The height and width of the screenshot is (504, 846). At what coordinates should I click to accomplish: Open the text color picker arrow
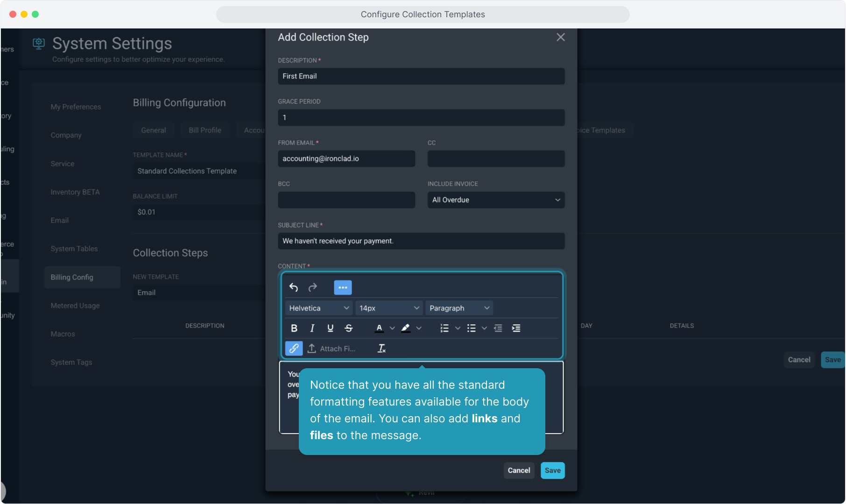coord(392,328)
